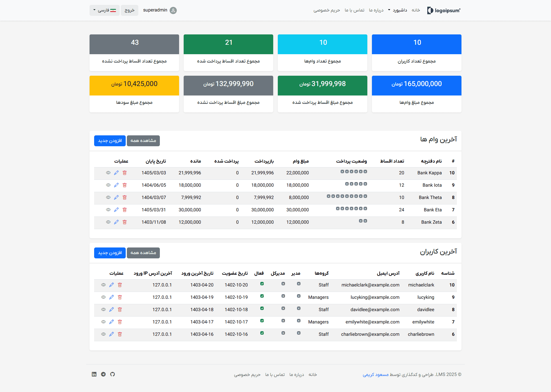This screenshot has height=392, width=551.
Task: Click افزودن جدید in latest loans section
Action: (110, 141)
